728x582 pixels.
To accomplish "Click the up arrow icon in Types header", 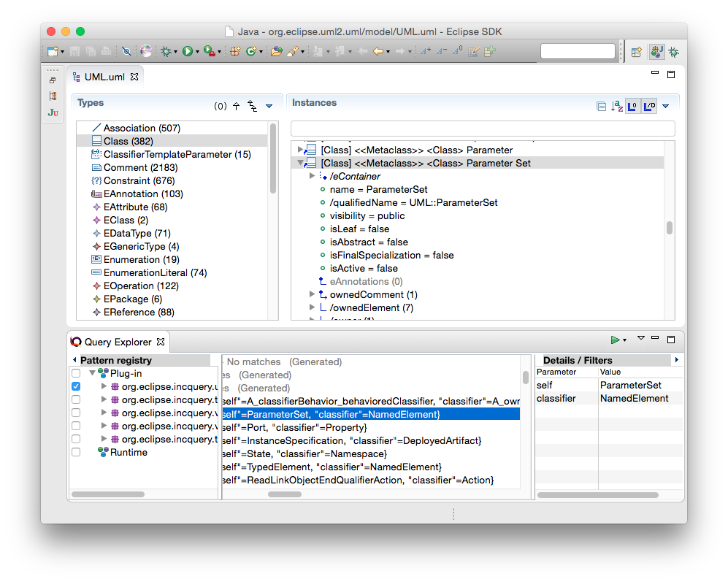I will coord(237,107).
